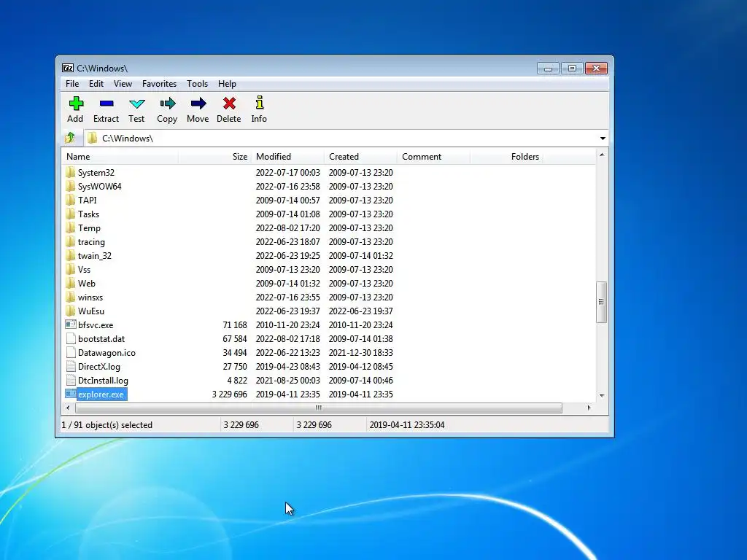Sort by the Modified column header
This screenshot has width=747, height=560.
point(287,157)
